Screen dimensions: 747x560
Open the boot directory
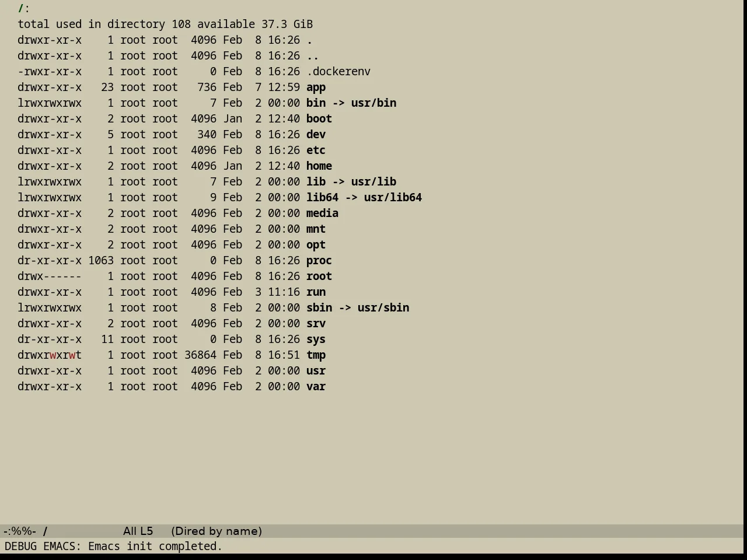(319, 119)
